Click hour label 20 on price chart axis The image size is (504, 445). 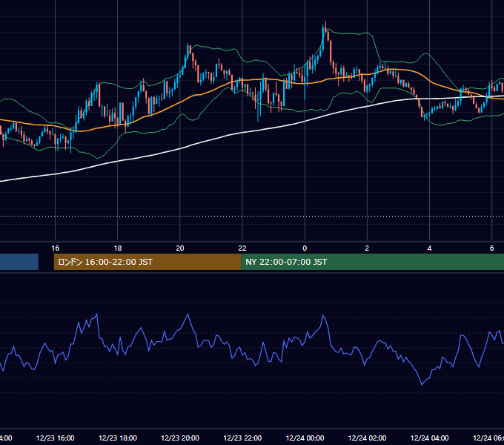coord(180,248)
